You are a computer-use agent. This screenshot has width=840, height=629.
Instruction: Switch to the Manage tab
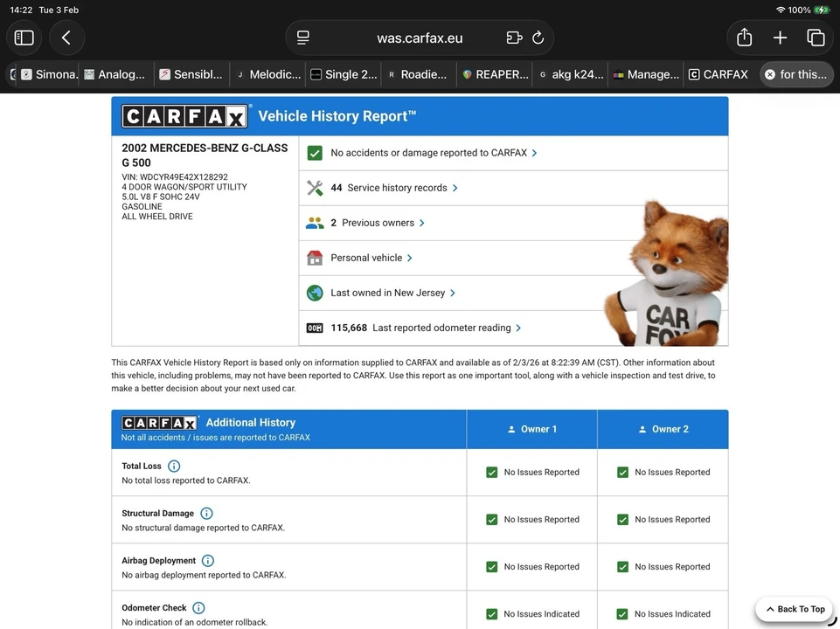[x=647, y=74]
